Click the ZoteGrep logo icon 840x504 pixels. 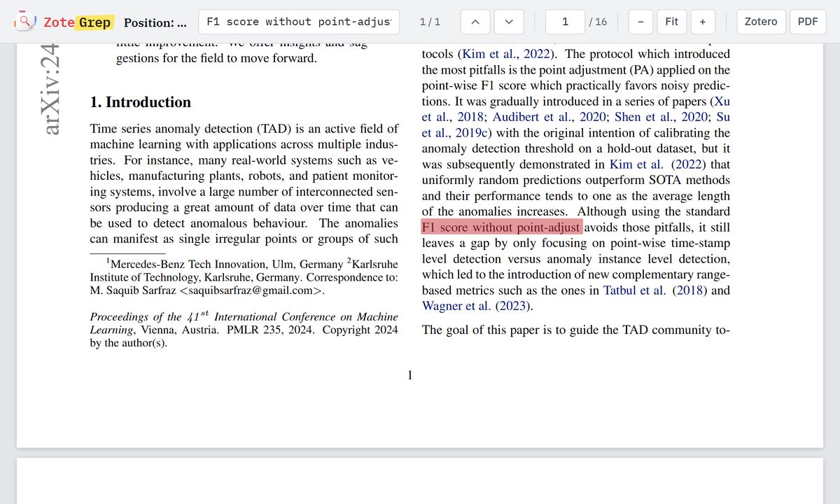click(24, 22)
